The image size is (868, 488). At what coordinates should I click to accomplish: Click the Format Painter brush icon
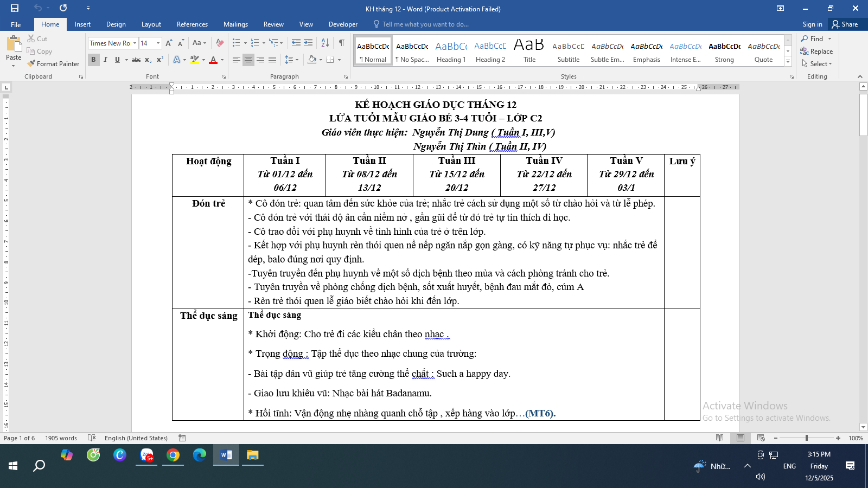(31, 63)
